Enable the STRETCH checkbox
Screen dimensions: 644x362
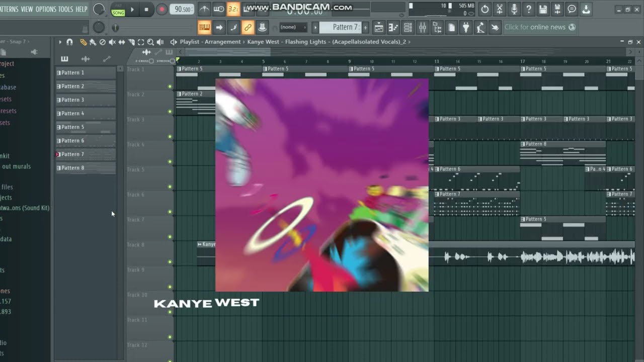point(172,61)
